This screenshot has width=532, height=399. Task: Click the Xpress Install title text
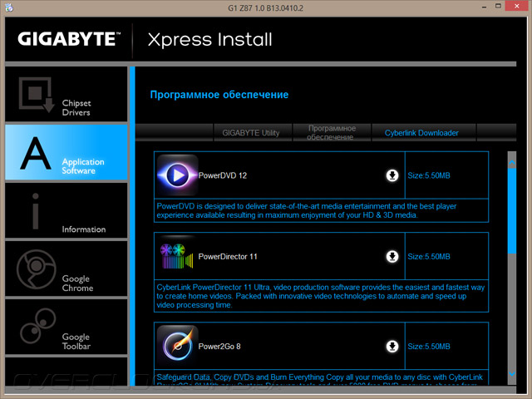[x=210, y=40]
